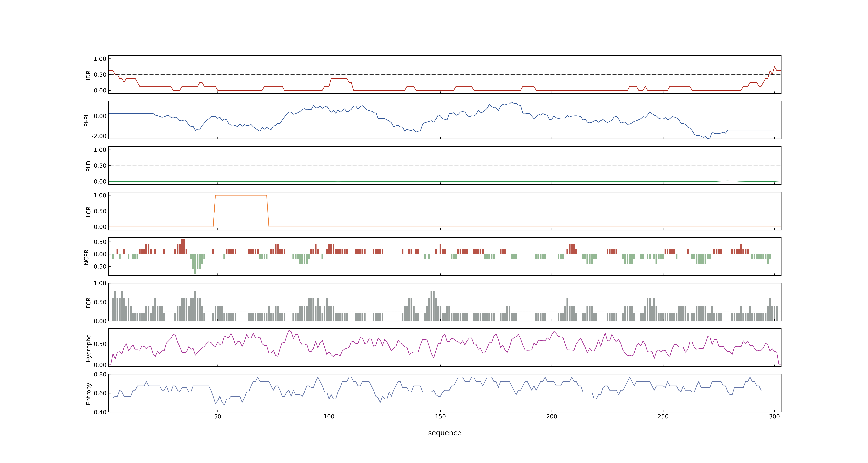Click the x-axis tick label 250
Viewport: 868px width, 463px height.
point(663,416)
